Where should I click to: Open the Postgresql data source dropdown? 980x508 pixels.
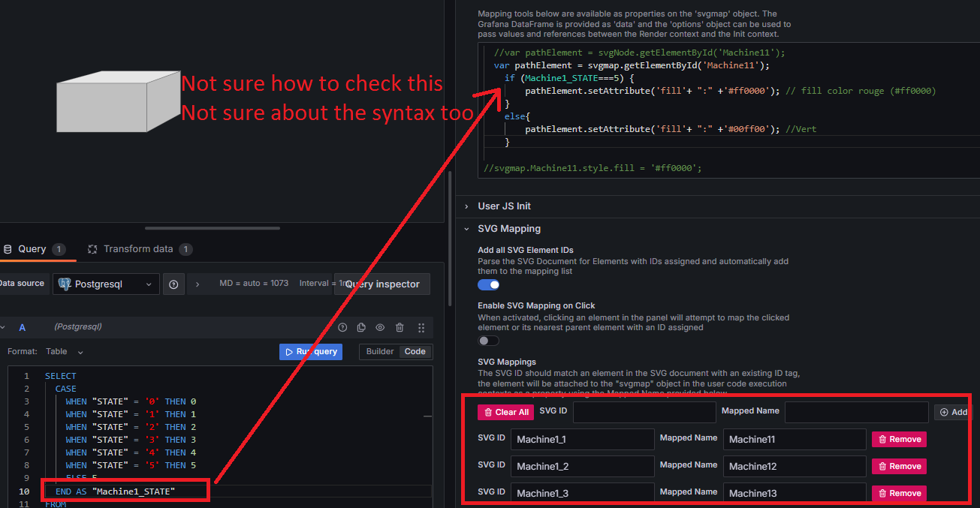point(106,284)
